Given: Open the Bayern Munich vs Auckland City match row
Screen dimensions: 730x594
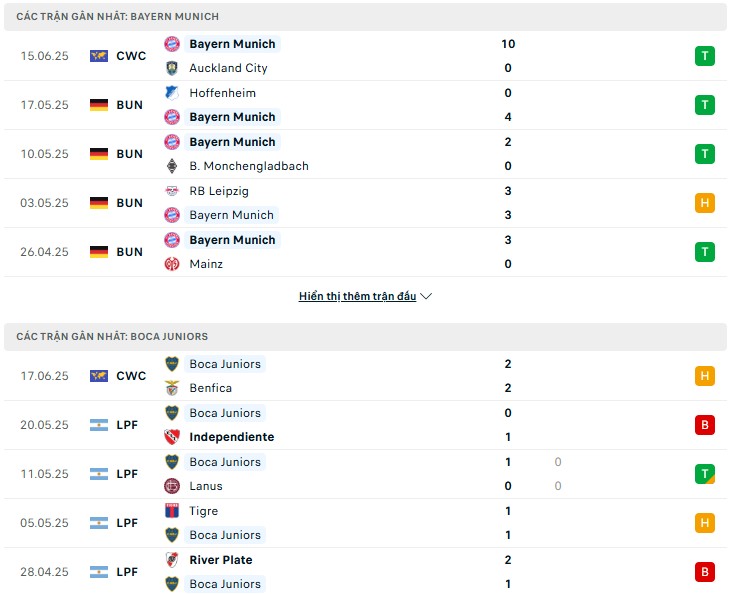Looking at the screenshot, I should [365, 56].
